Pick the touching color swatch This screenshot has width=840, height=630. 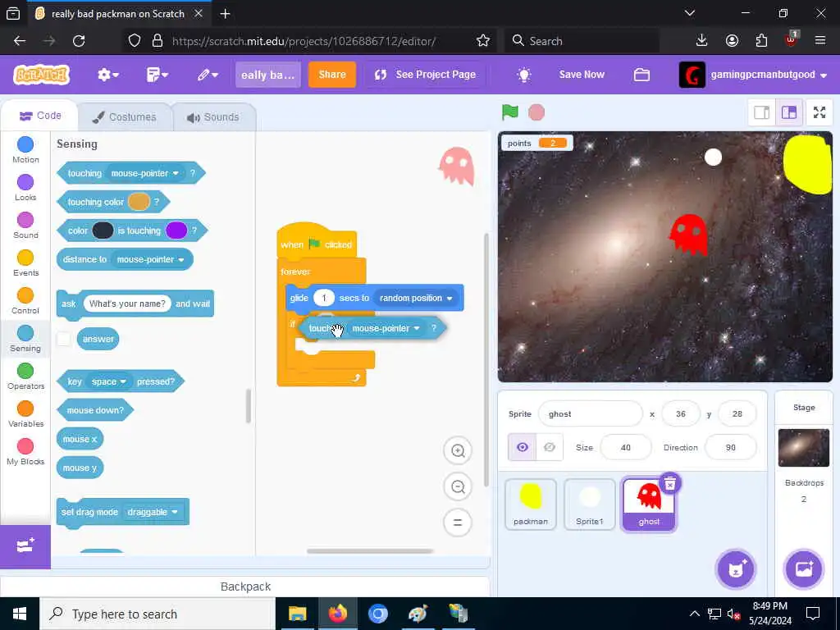point(139,202)
